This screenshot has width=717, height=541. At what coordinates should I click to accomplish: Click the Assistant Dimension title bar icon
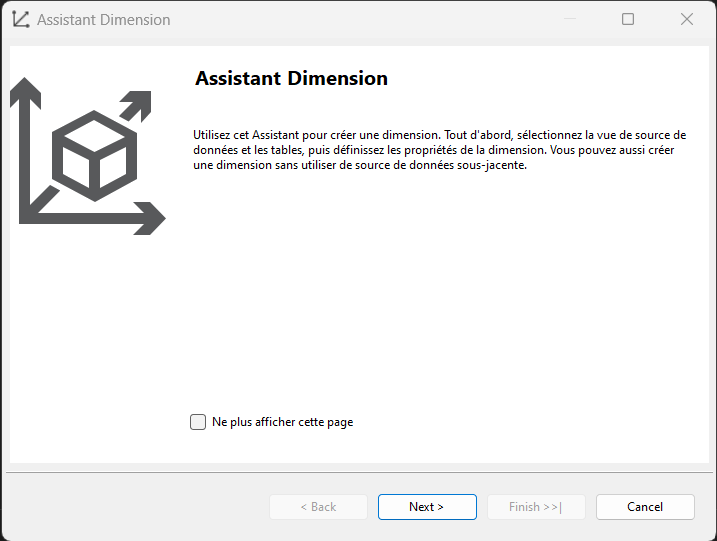(x=21, y=20)
